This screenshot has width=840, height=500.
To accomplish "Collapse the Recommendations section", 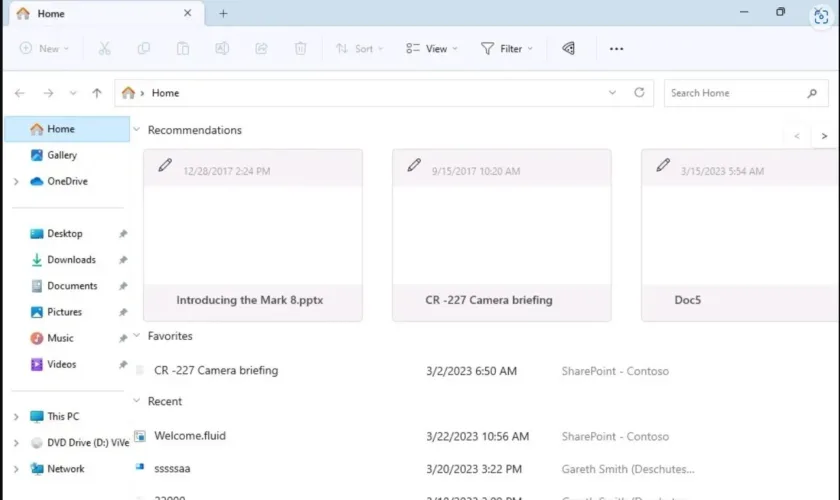I will (137, 130).
